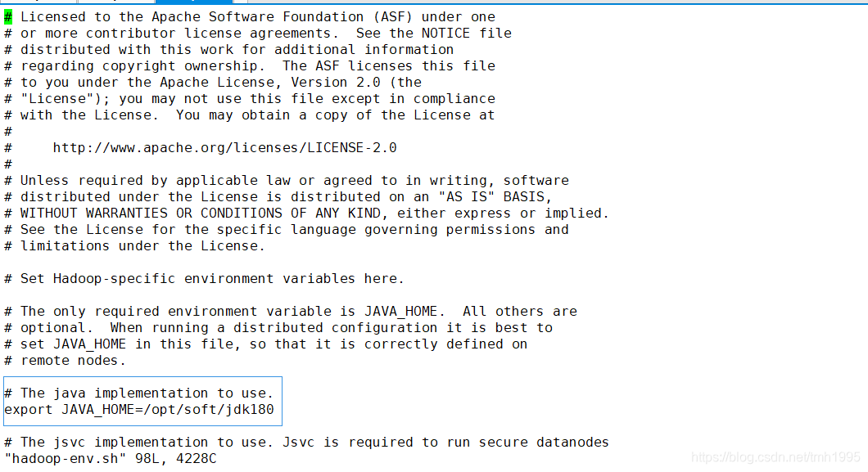Click the text '"AS IS" BASIS'
Screen dimensions: 868x472
point(491,197)
